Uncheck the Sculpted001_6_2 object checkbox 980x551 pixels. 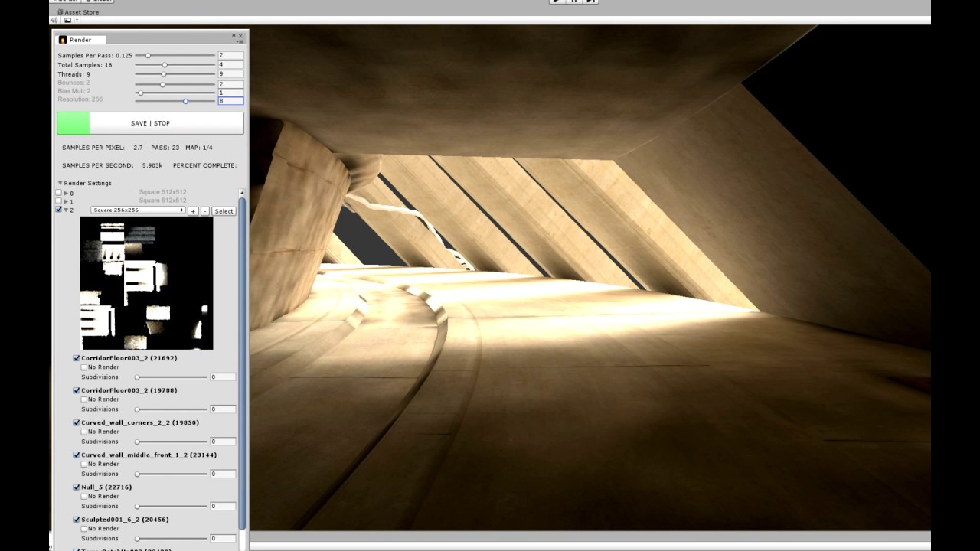[x=76, y=519]
